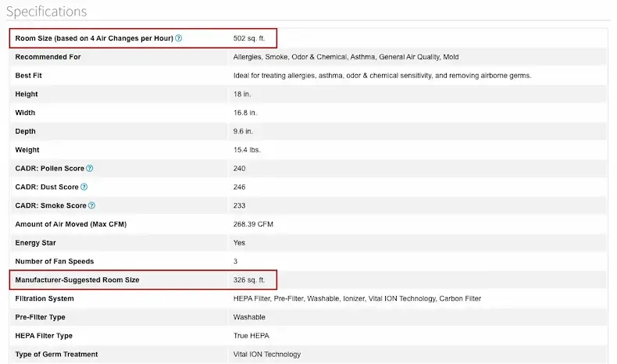Viewport: 617px width, 364px height.
Task: Click help icon next to CADR: Dust Score
Action: pyautogui.click(x=84, y=187)
